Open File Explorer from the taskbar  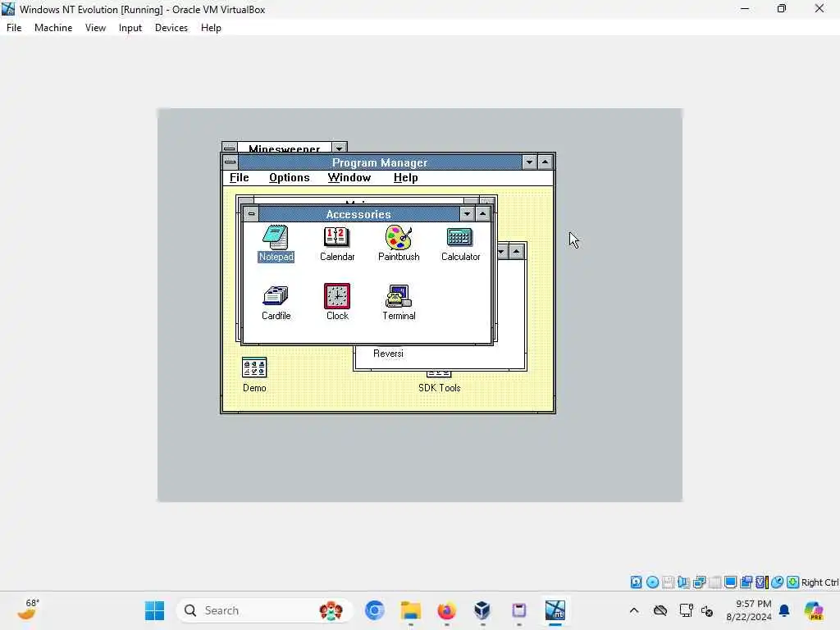411,610
